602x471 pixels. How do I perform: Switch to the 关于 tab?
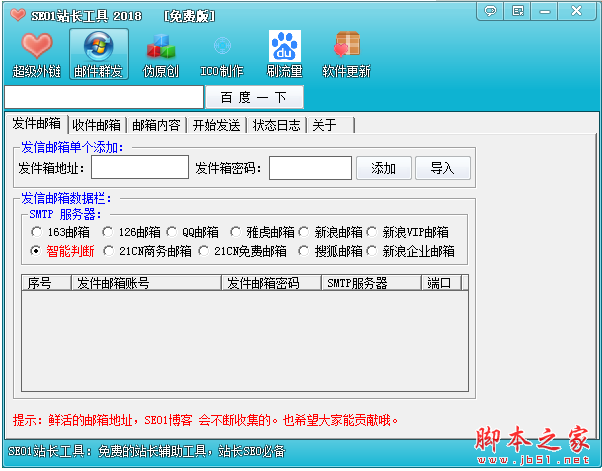point(330,125)
